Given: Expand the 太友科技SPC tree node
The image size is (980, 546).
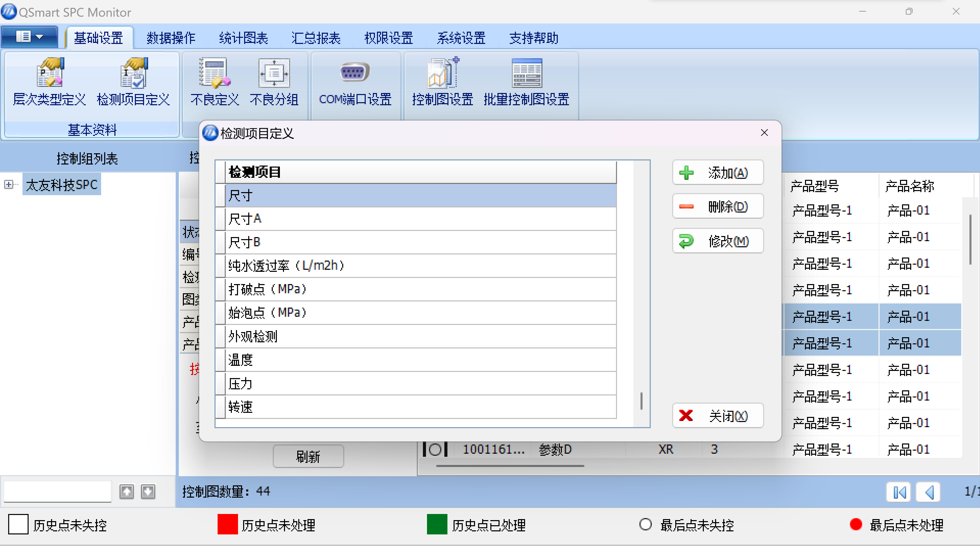Looking at the screenshot, I should (9, 184).
